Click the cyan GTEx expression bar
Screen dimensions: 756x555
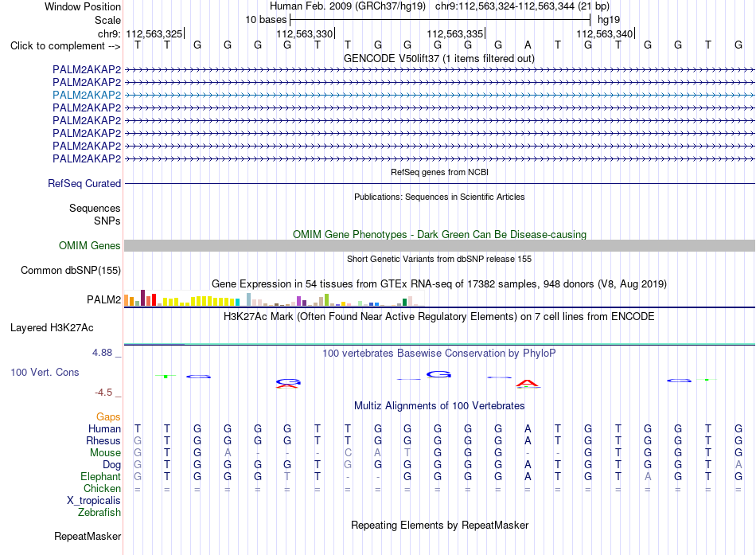[237, 303]
